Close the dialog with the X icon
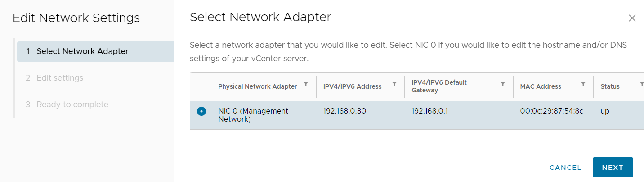The image size is (644, 182). pyautogui.click(x=632, y=18)
